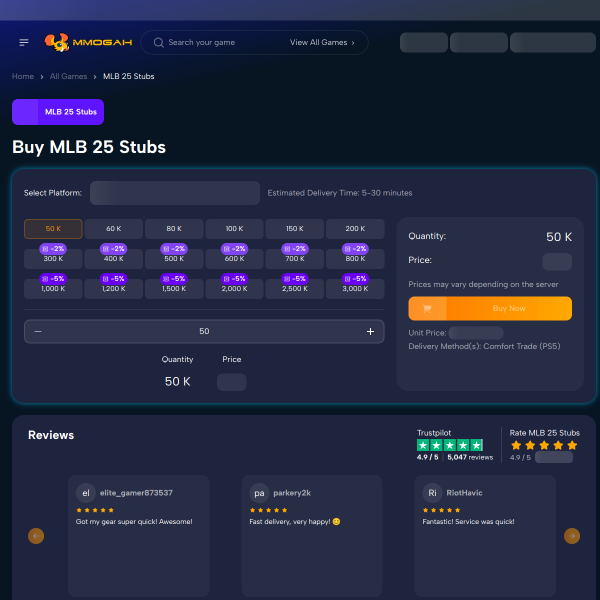Go to Home breadcrumb

[23, 77]
